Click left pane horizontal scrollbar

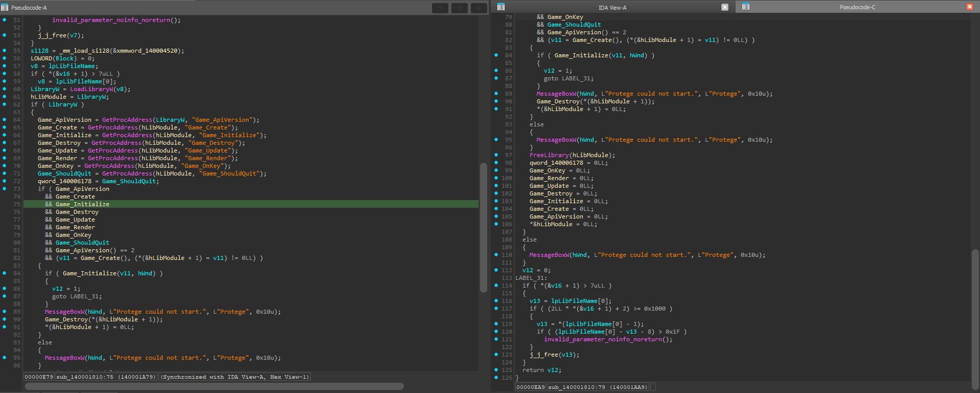[x=214, y=386]
